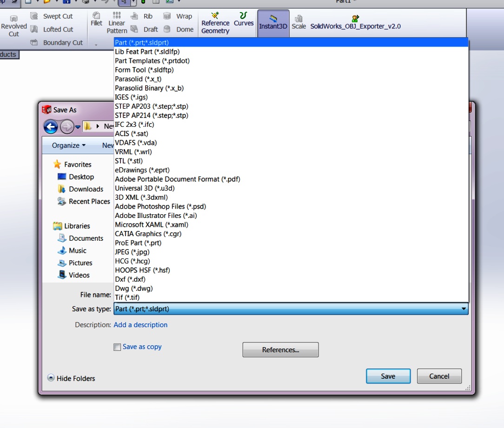Pick Part Templates (*.prtdot) format
Screen dimensions: 504x428
(291, 61)
